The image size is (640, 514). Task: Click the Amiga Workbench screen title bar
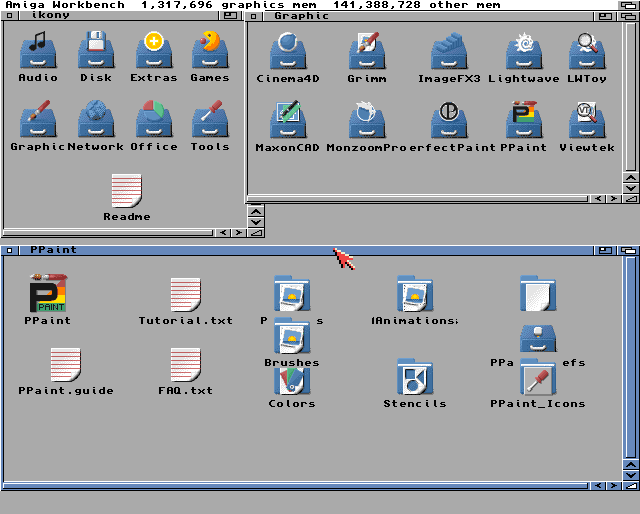[320, 5]
